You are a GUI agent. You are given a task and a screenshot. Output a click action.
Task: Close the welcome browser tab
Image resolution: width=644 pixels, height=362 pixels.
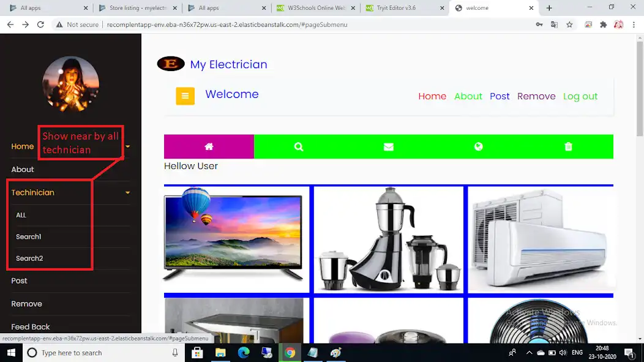531,8
